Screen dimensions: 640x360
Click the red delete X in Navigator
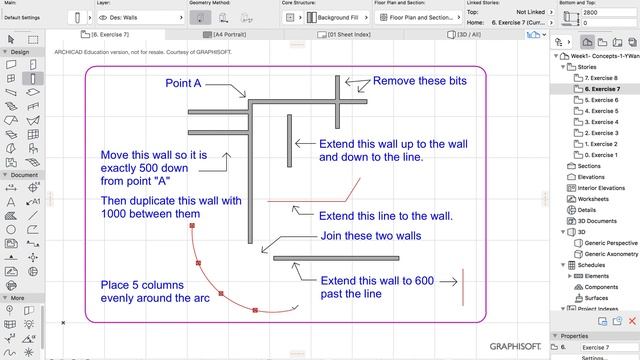tap(632, 321)
